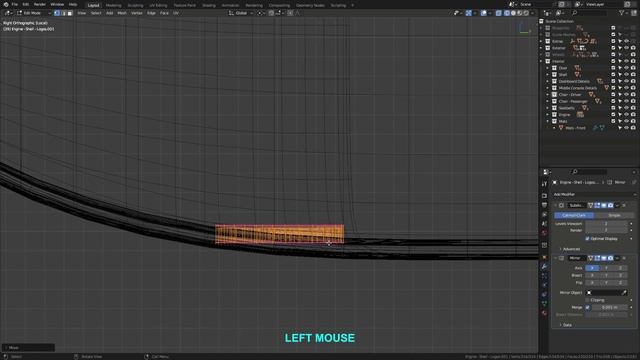Switch to vertex select mode
Viewport: 640px width, 360px height.
pos(57,13)
